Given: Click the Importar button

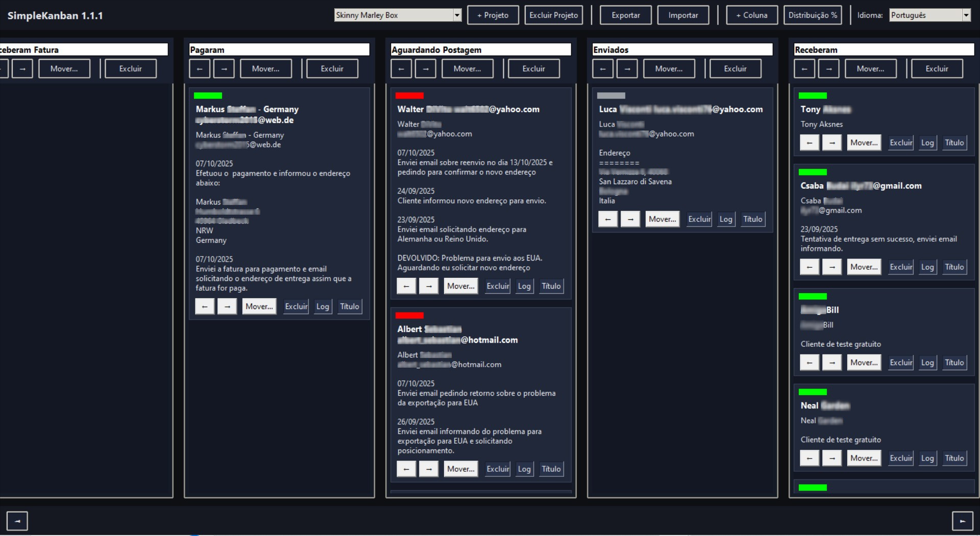Looking at the screenshot, I should point(683,15).
